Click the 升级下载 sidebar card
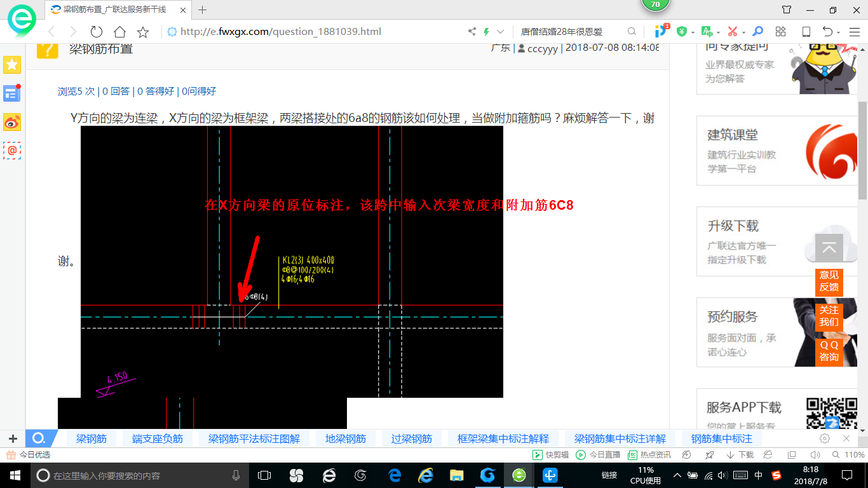The height and width of the screenshot is (488, 868). (778, 241)
